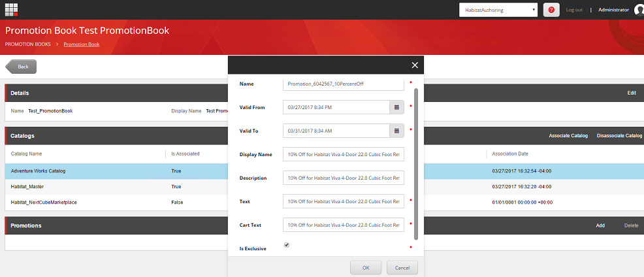
Task: Close the promotion dialog with X
Action: (x=414, y=65)
